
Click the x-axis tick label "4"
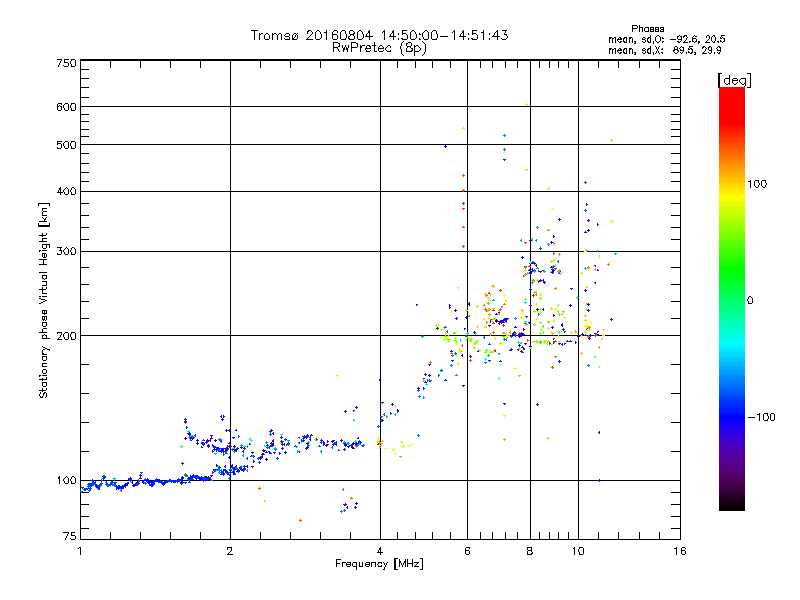tap(380, 551)
